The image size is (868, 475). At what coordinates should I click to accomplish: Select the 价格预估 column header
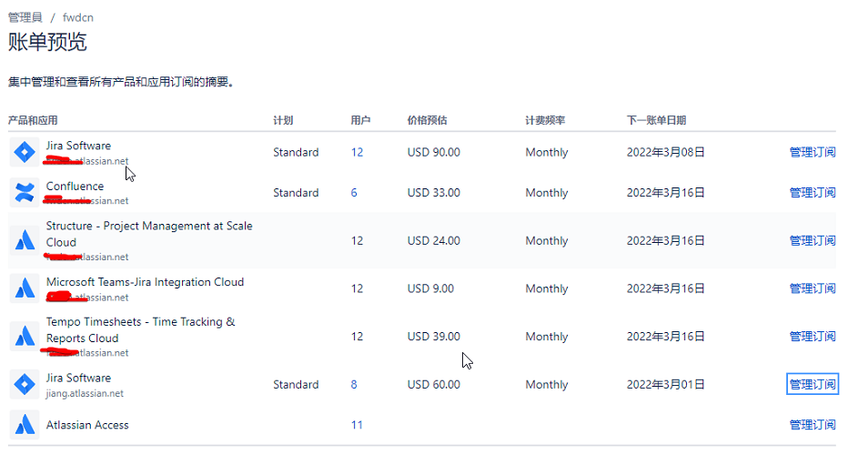click(427, 120)
